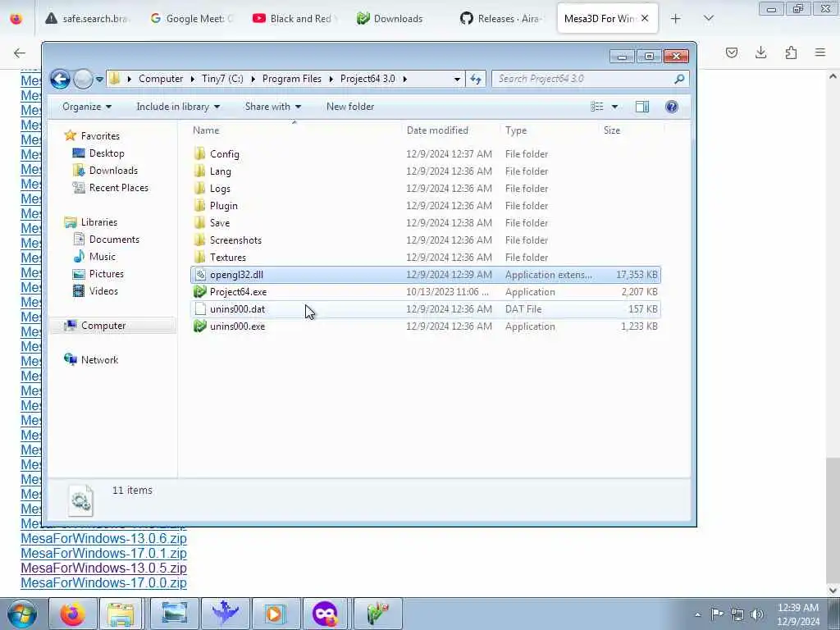
Task: Open the Share with menu
Action: coord(272,107)
